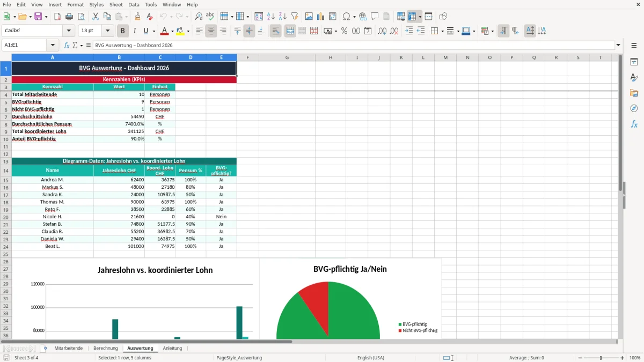Image resolution: width=644 pixels, height=362 pixels.
Task: Open Find & Replace tool
Action: (199, 17)
